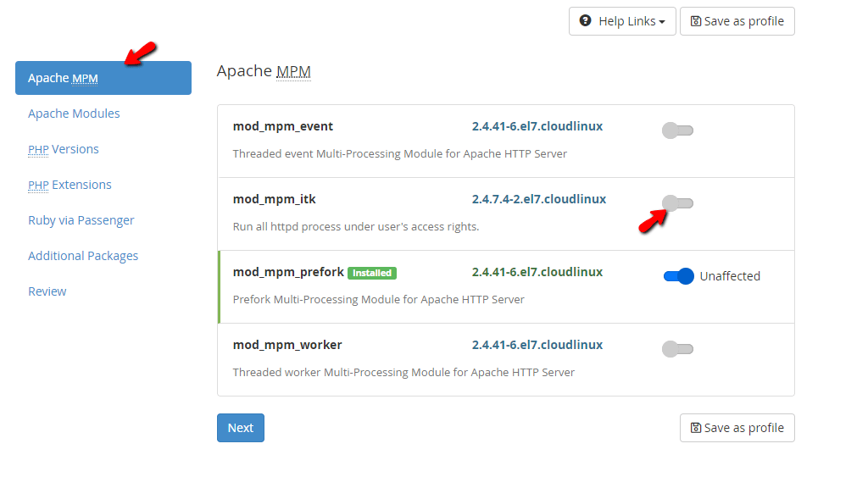Disable the mod_mpm_prefork Unaffected toggle
The width and height of the screenshot is (868, 488).
(678, 276)
